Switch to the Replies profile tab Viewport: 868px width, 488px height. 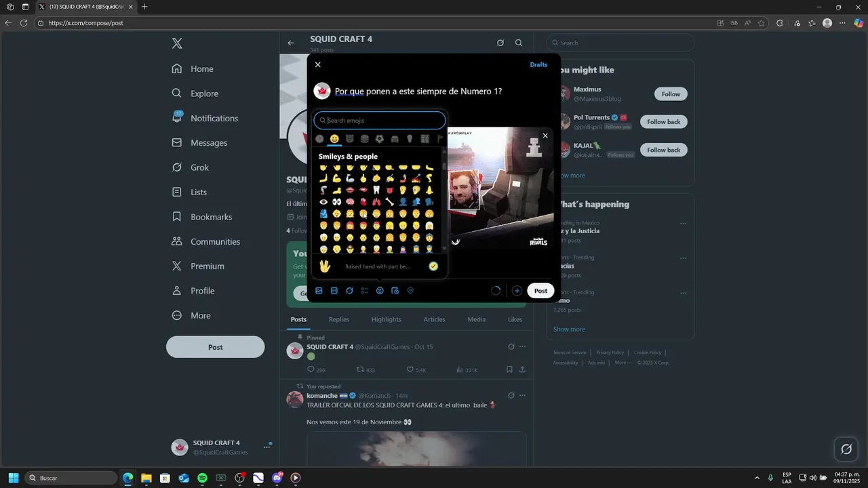pyautogui.click(x=339, y=319)
